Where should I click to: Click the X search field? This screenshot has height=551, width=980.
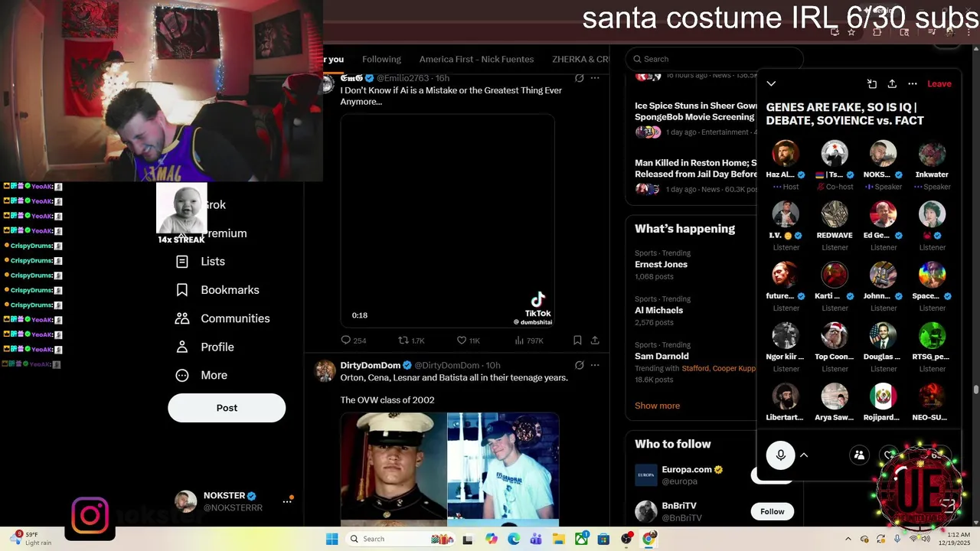point(714,59)
